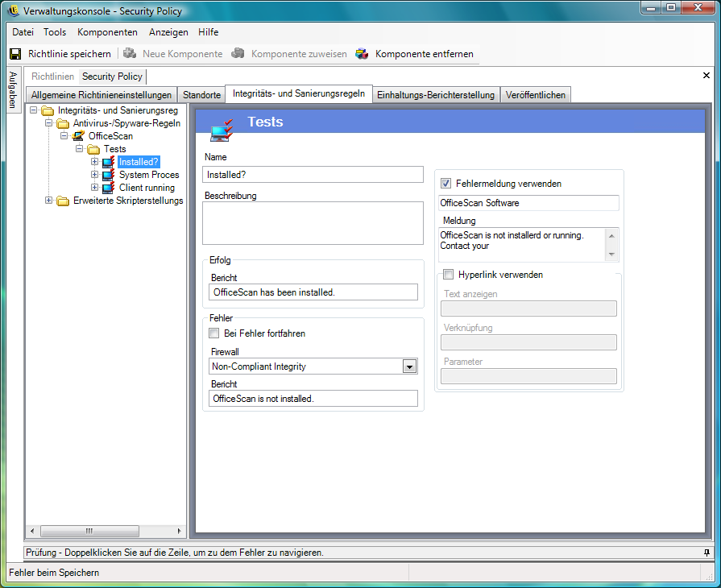Click the Neue Komponente gear icon
Screen dimensions: 721x588
point(130,54)
